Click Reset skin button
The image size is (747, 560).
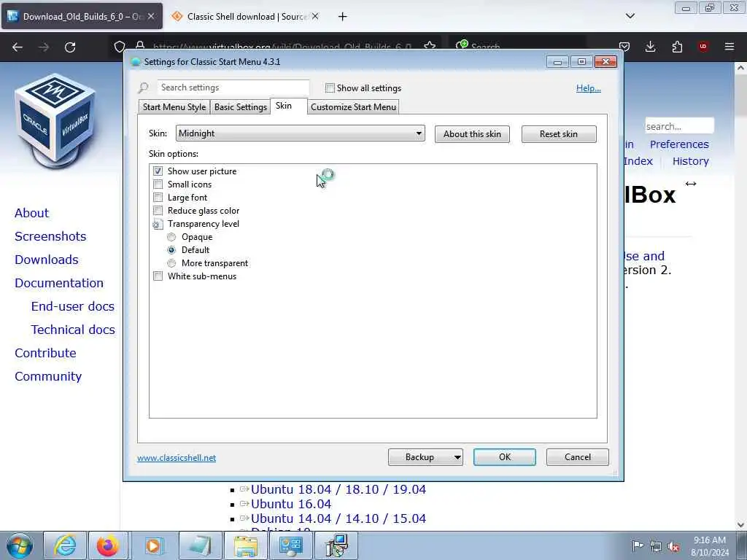click(x=559, y=134)
